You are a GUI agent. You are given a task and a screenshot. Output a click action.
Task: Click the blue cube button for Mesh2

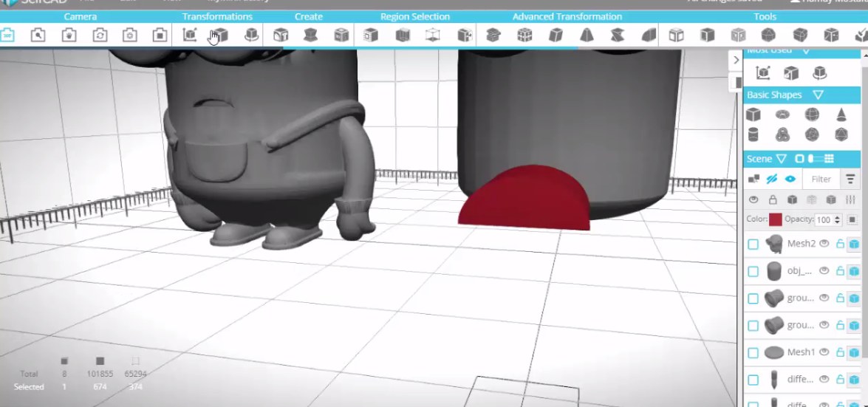point(854,244)
